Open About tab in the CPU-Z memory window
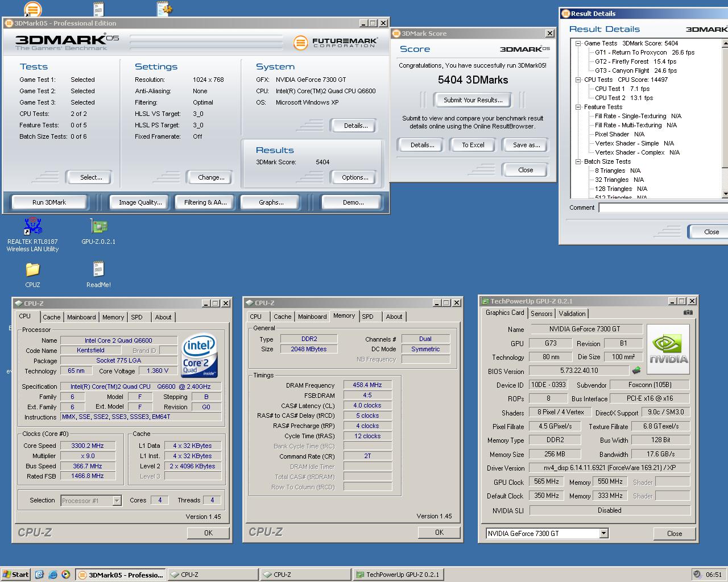Viewport: 728px width, 582px height. click(x=394, y=317)
